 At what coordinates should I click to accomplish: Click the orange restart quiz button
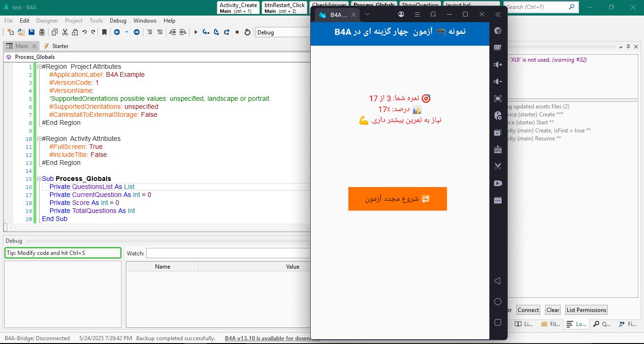pos(397,199)
